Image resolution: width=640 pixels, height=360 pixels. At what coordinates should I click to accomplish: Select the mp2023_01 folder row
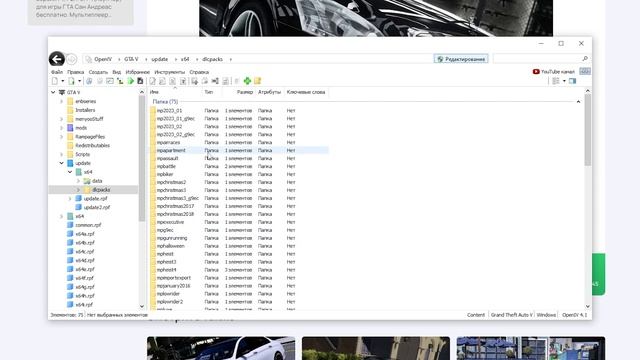(x=239, y=111)
